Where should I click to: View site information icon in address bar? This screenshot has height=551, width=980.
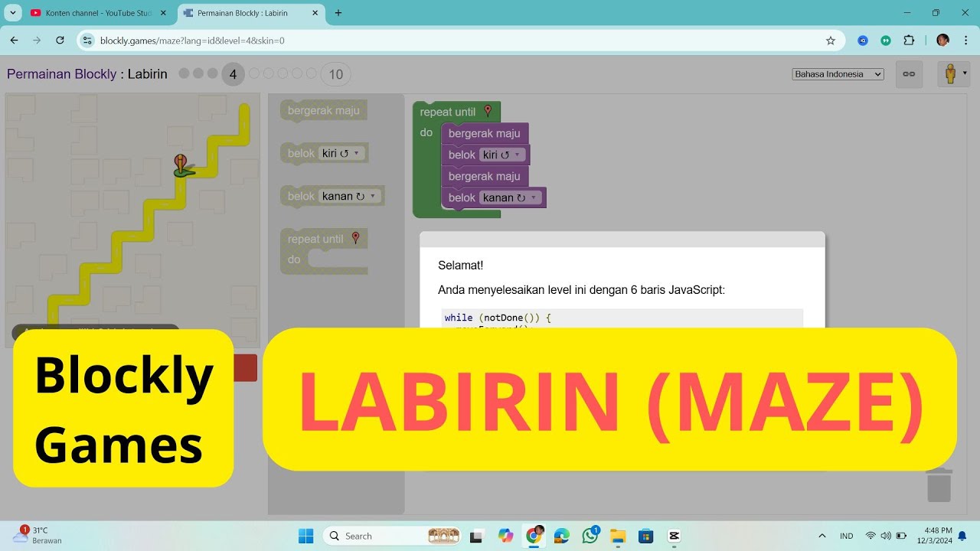[87, 41]
